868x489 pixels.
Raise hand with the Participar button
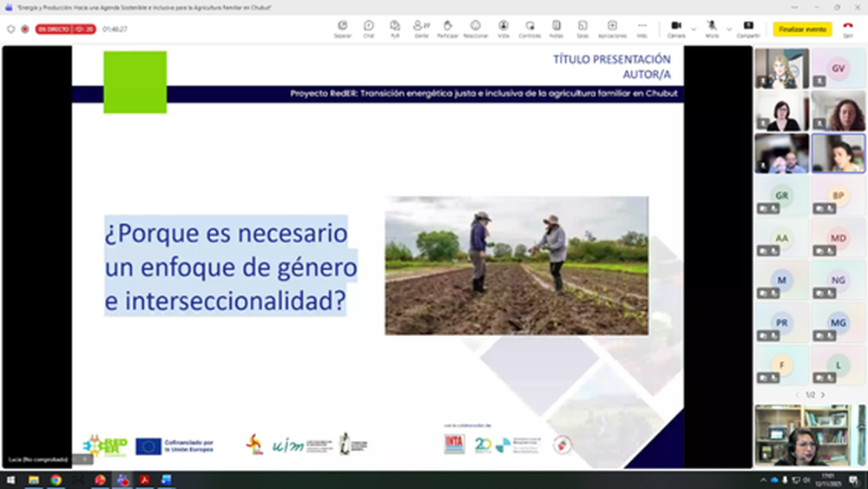click(448, 29)
